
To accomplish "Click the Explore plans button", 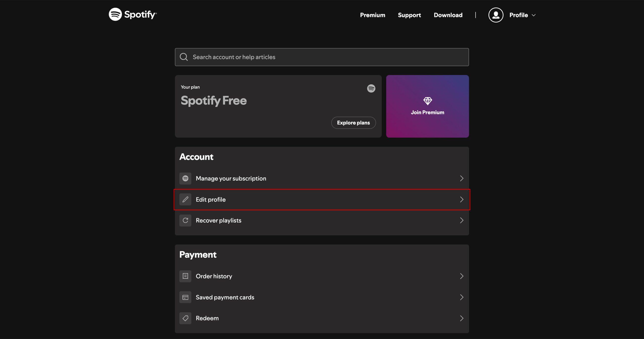I will click(x=353, y=123).
